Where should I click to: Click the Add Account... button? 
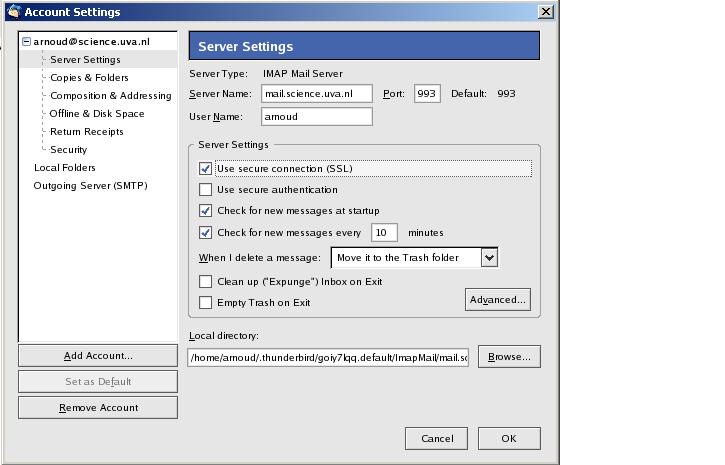(x=98, y=356)
